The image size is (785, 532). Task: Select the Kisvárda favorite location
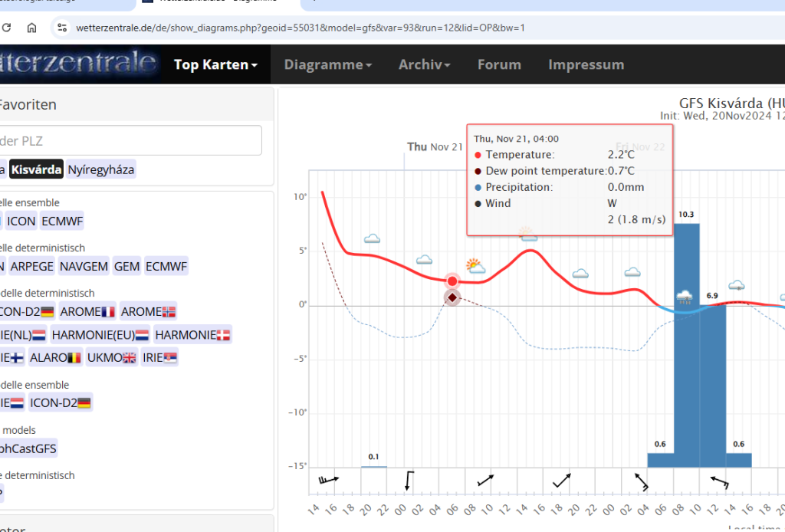point(37,169)
